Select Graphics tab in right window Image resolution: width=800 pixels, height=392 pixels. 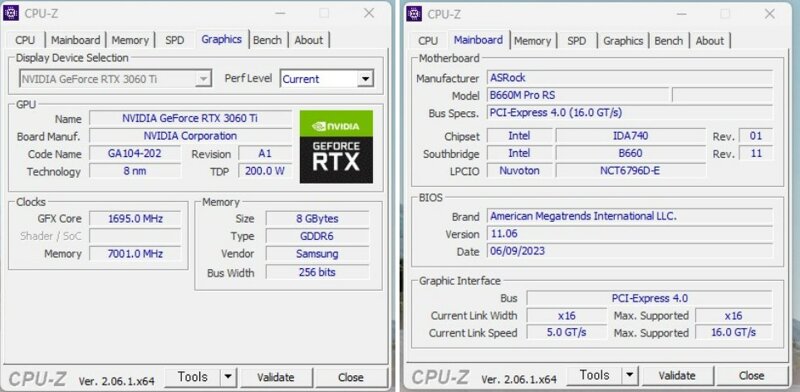click(x=622, y=41)
